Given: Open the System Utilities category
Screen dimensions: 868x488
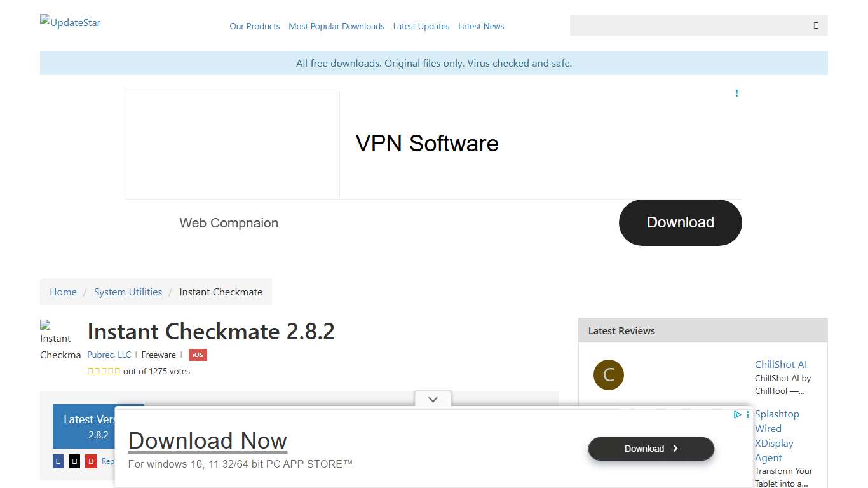Looking at the screenshot, I should pyautogui.click(x=128, y=292).
